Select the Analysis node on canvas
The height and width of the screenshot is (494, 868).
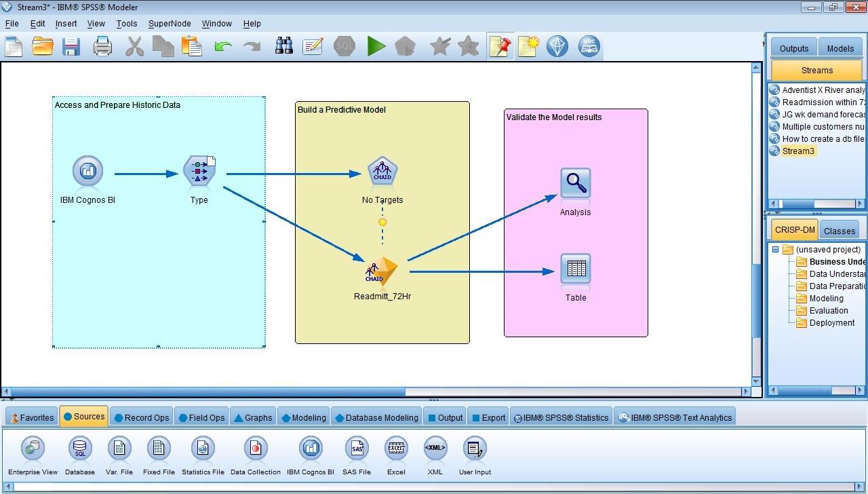coord(575,183)
